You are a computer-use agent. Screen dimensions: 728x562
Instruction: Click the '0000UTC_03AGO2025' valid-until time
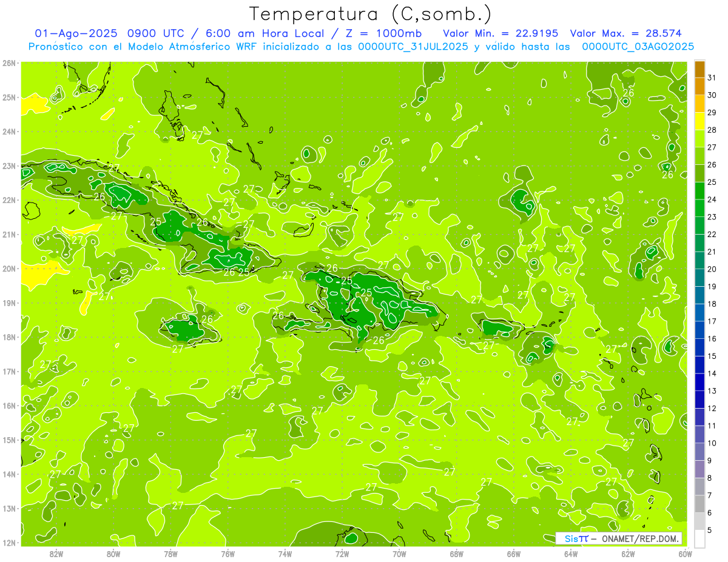[638, 47]
